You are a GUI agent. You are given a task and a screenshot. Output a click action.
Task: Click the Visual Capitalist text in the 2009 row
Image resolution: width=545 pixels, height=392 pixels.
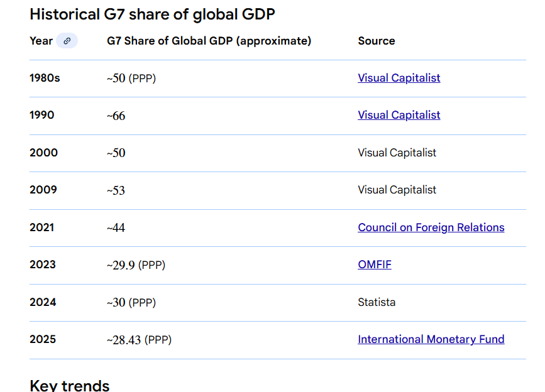tap(397, 190)
